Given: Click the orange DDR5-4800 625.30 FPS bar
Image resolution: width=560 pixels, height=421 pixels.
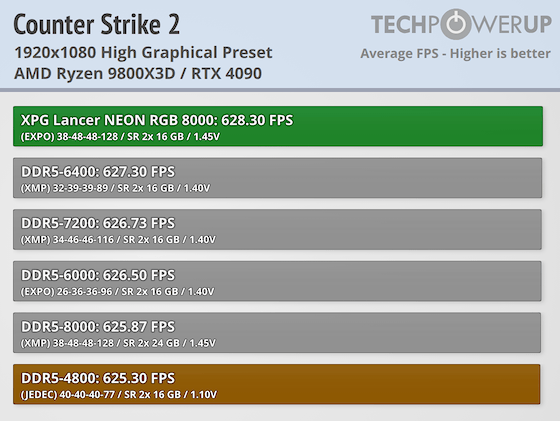Looking at the screenshot, I should coord(277,384).
